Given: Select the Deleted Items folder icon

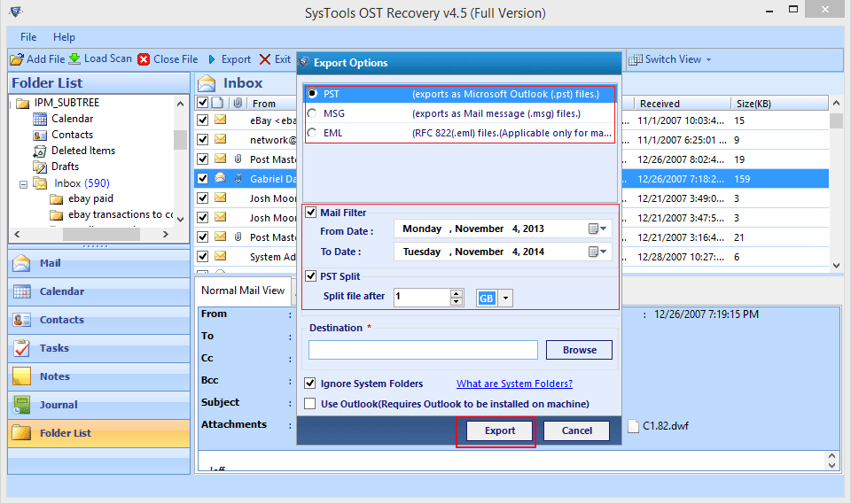Looking at the screenshot, I should click(40, 151).
